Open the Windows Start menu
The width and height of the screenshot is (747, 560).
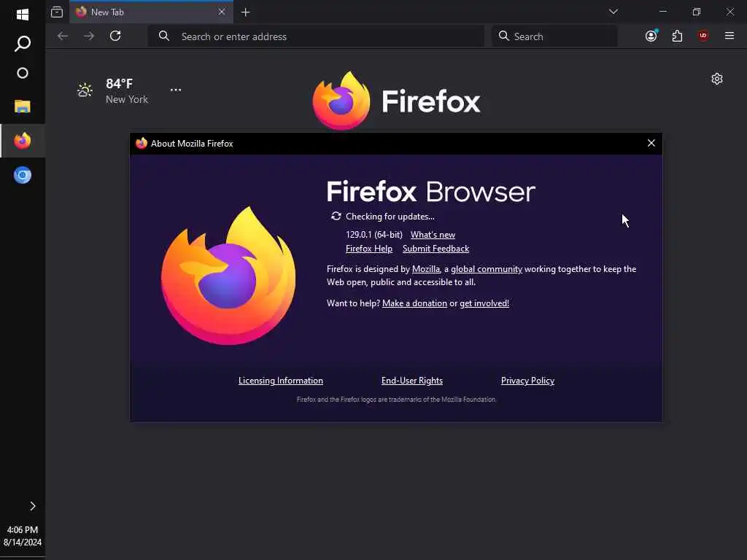click(23, 15)
